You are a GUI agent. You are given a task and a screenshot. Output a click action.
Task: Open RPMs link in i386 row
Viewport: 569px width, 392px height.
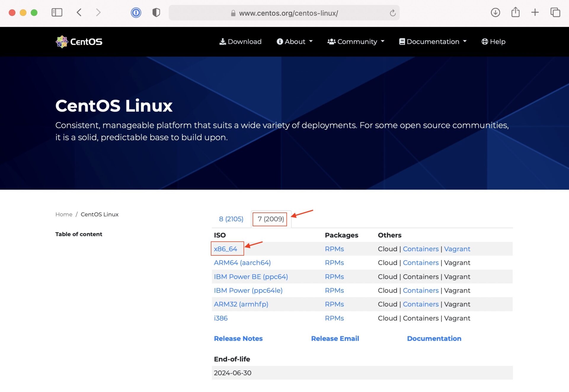tap(334, 318)
